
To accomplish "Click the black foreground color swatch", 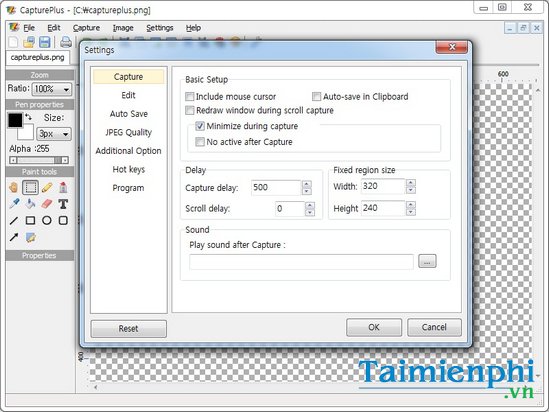I will 15,120.
